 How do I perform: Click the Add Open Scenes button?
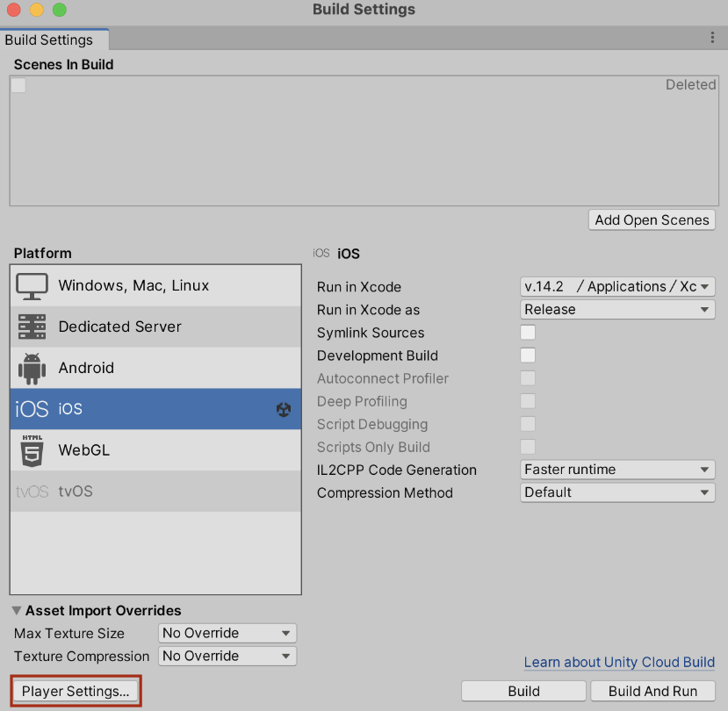pyautogui.click(x=652, y=220)
